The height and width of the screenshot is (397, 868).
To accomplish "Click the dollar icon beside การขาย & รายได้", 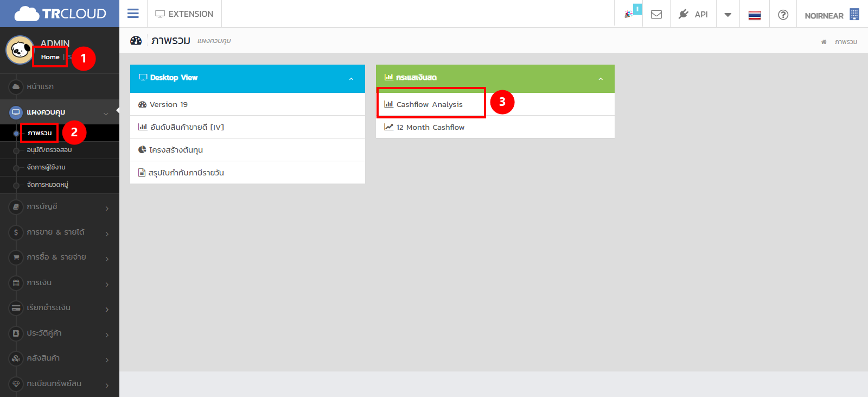I will pyautogui.click(x=16, y=232).
